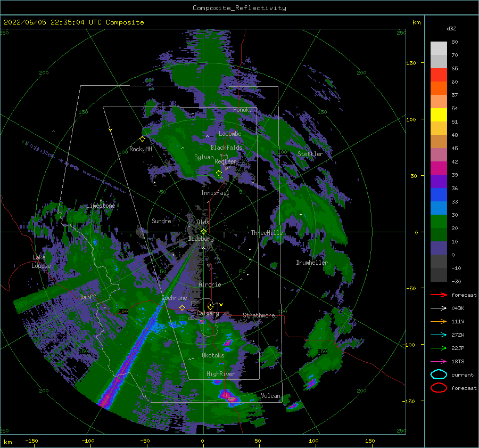
Task: Click the dBZ legend heading
Action: click(451, 29)
